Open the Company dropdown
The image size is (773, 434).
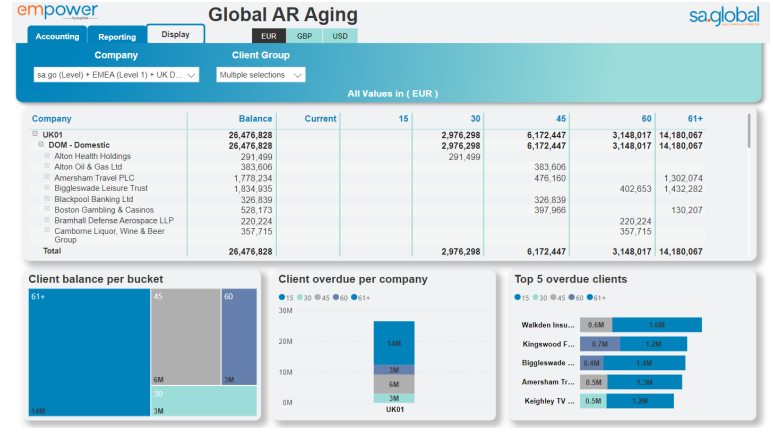(116, 75)
